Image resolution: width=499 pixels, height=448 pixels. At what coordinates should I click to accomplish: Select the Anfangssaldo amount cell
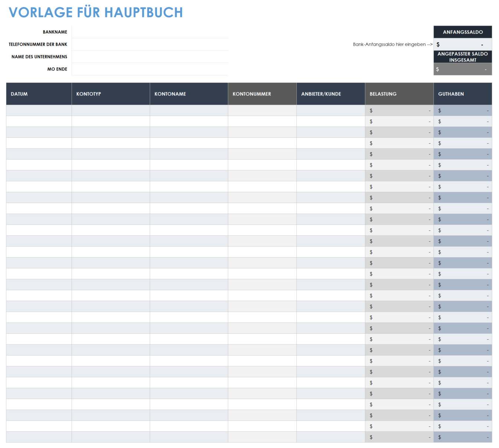(x=463, y=44)
